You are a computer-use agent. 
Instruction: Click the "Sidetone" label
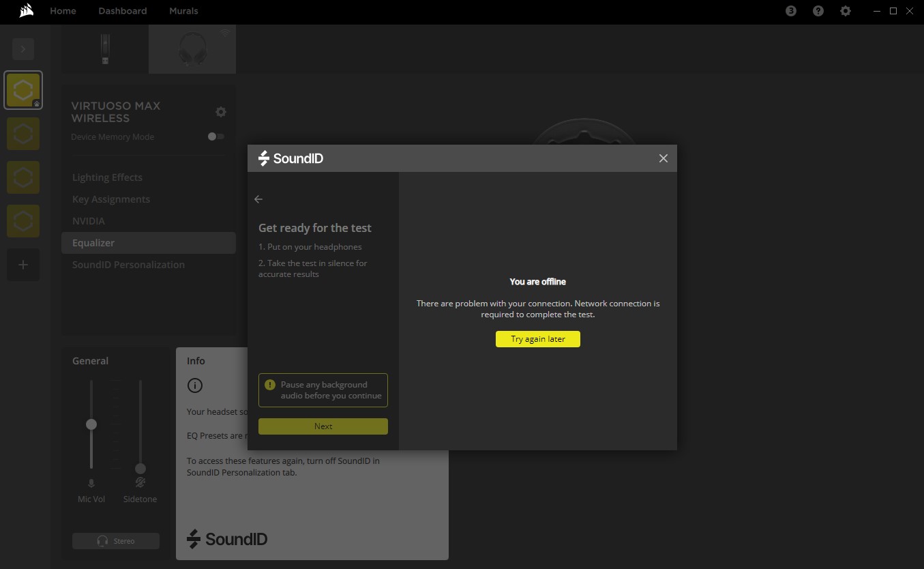pos(140,499)
